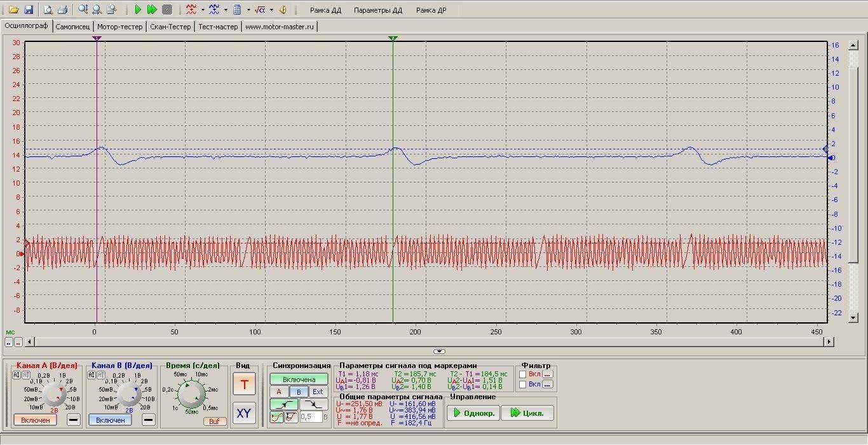Select rising edge trigger slope button

pos(283,404)
